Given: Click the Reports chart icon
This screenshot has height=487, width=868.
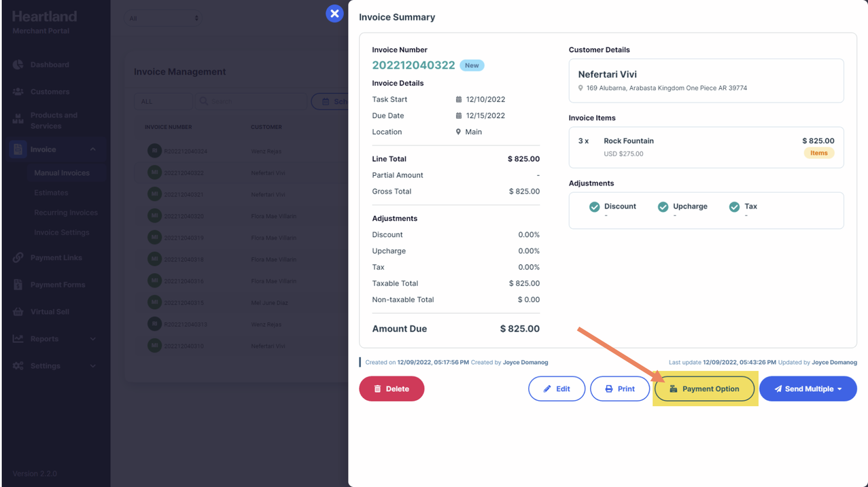Looking at the screenshot, I should 18,339.
